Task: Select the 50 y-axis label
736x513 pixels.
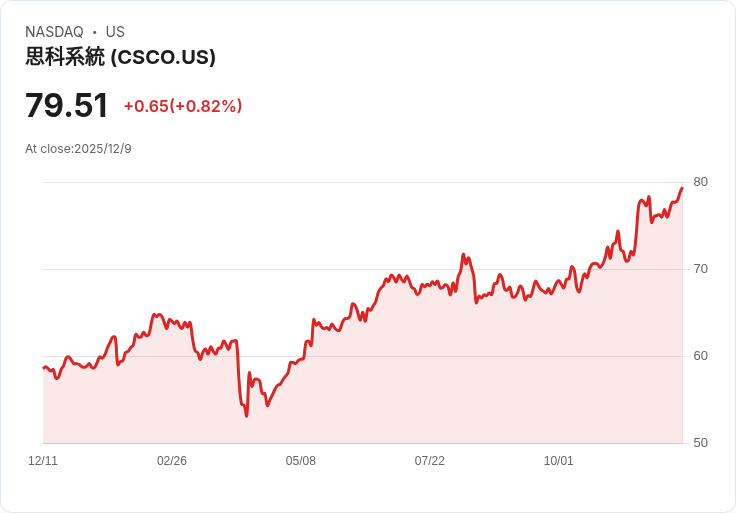Action: 700,443
